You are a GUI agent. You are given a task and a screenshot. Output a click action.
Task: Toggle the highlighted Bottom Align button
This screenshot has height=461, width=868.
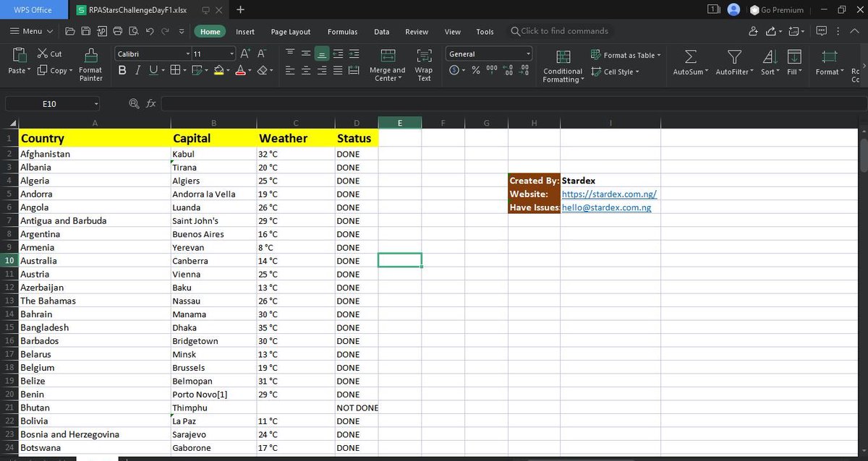(322, 54)
